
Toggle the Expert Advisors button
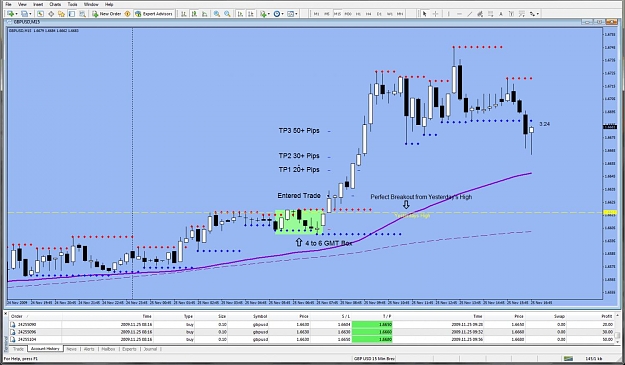pos(153,14)
